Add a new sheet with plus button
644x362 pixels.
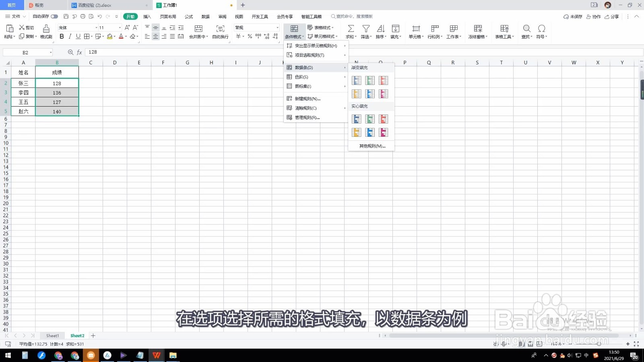coord(93,335)
